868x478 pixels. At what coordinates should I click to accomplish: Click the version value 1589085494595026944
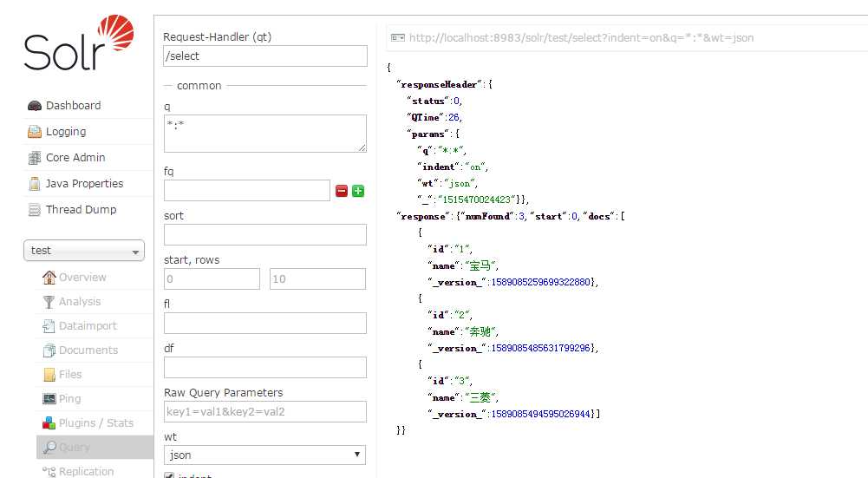(x=541, y=415)
